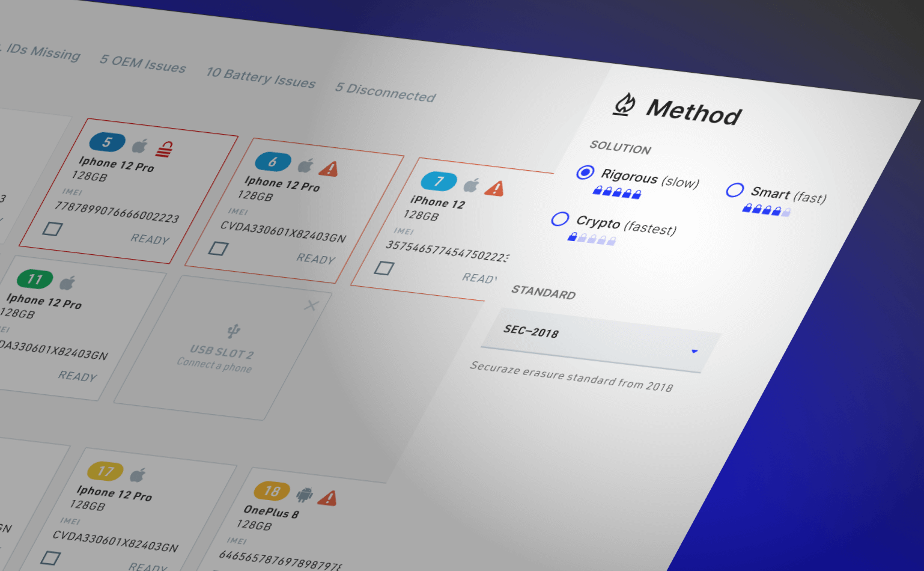Click the warning triangle on device 7 card

click(494, 189)
